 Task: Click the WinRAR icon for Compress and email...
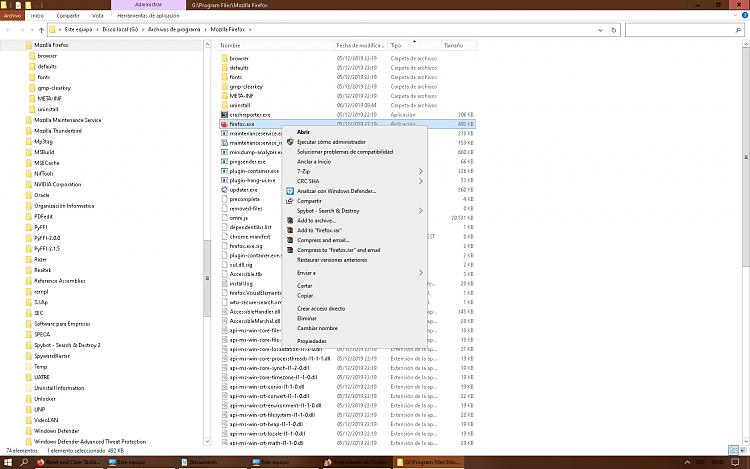[x=290, y=240]
